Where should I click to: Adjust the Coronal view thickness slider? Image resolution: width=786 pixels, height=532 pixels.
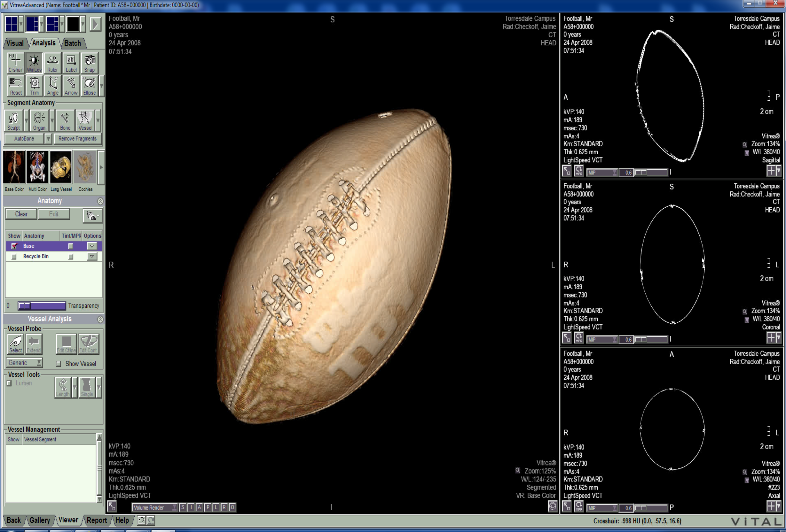pyautogui.click(x=651, y=339)
